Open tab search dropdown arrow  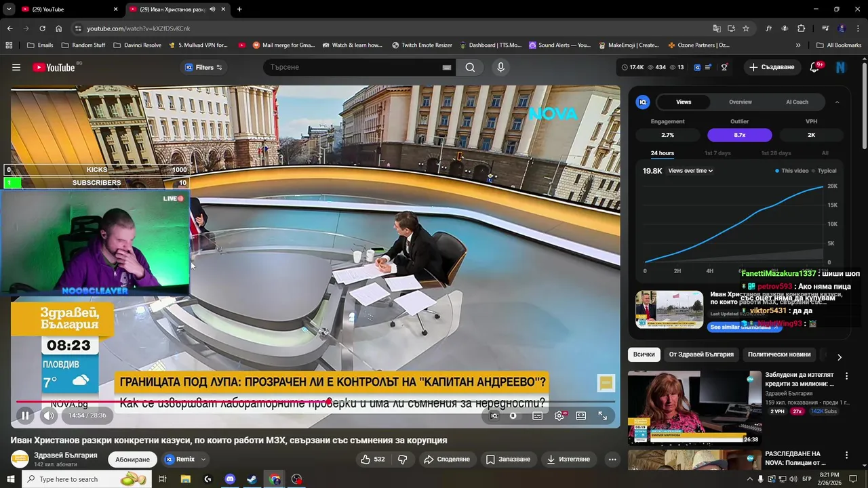[9, 9]
